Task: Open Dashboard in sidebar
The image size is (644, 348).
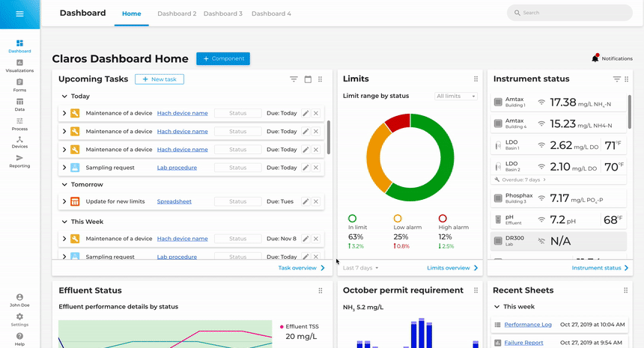Action: pos(19,46)
